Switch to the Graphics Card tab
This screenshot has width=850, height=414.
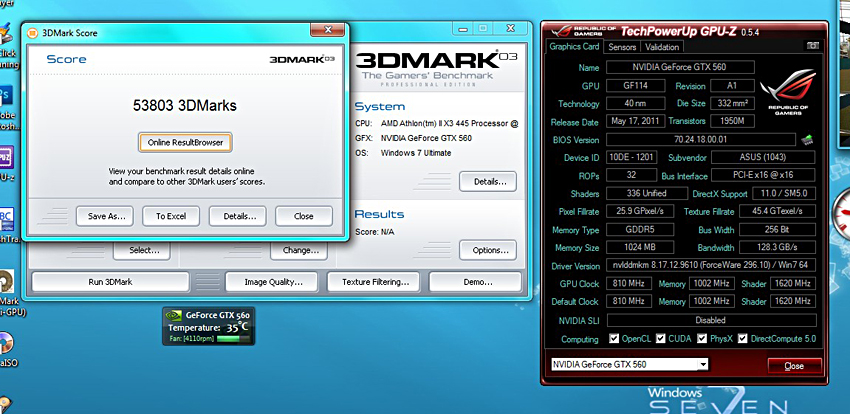(574, 47)
